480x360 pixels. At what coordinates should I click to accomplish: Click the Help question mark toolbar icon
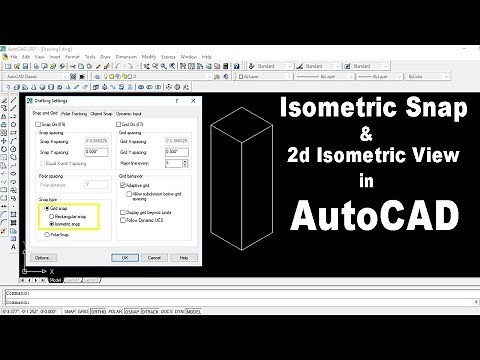coord(236,66)
